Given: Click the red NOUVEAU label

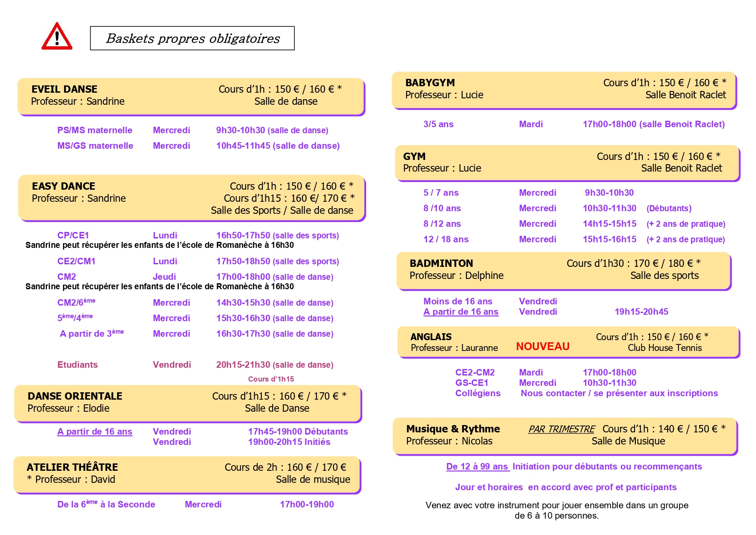Looking at the screenshot, I should pos(542,347).
